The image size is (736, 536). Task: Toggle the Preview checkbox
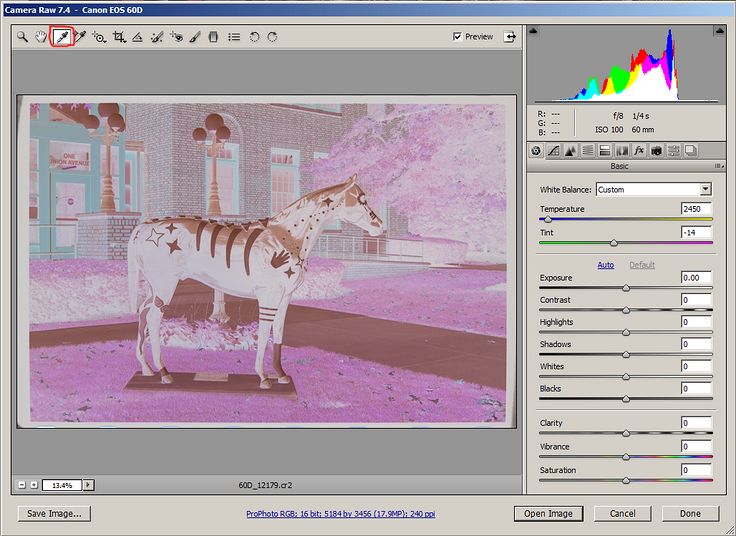[x=458, y=37]
